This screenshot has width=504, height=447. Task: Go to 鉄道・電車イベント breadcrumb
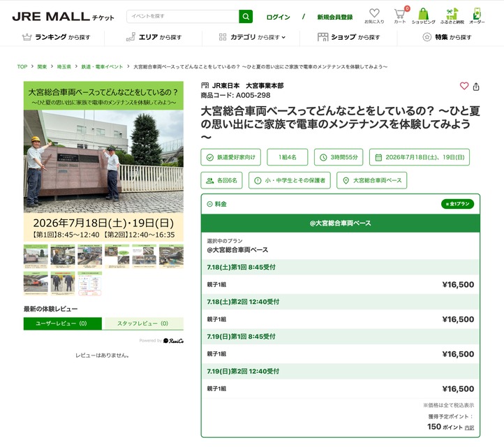102,66
